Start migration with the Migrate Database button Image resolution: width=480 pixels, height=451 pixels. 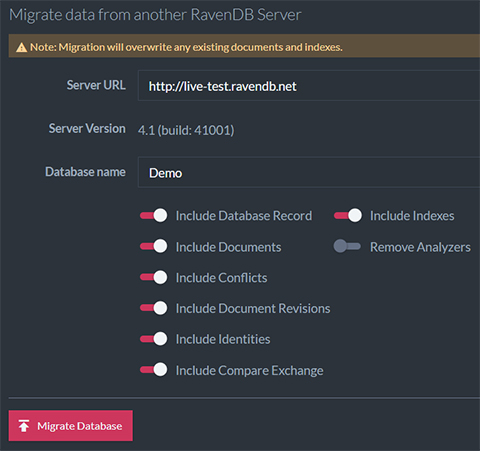coord(71,426)
